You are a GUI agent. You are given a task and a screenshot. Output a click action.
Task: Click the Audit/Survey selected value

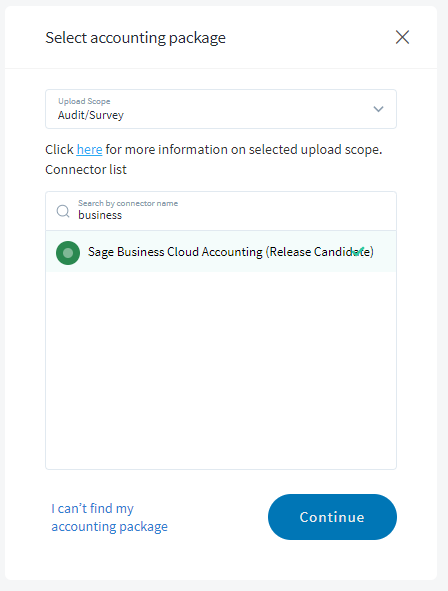pos(91,115)
